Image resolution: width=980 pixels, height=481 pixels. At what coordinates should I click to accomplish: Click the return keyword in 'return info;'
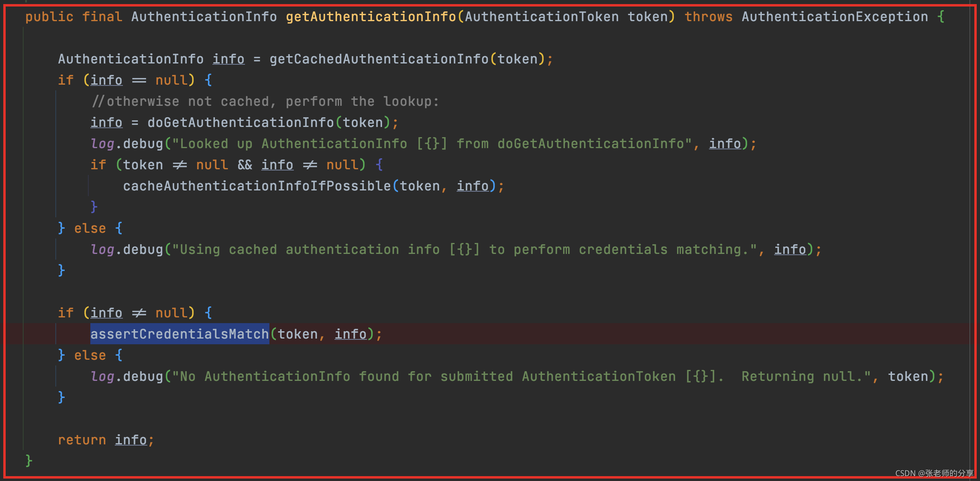[82, 440]
